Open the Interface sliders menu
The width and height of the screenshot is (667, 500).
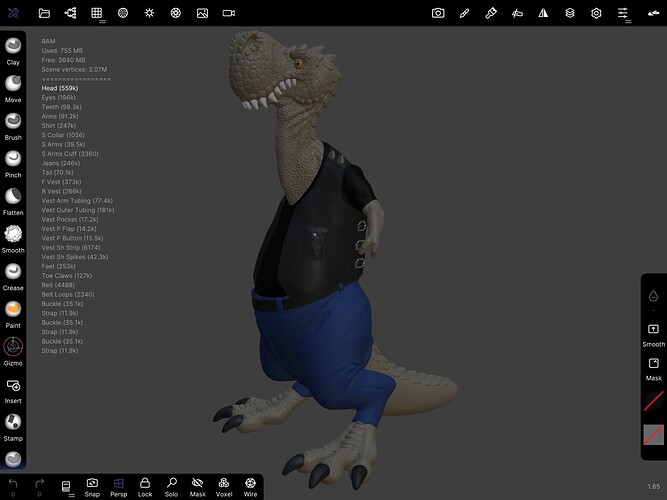(x=623, y=13)
